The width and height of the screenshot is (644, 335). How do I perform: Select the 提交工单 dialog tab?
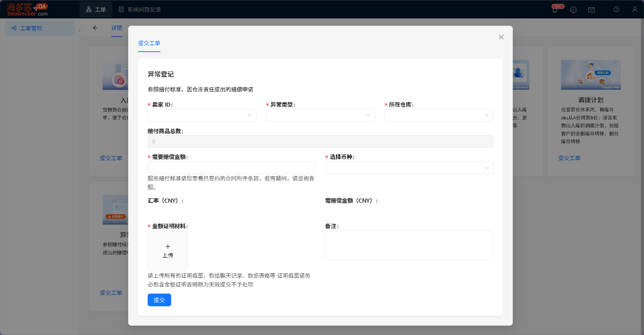click(149, 43)
